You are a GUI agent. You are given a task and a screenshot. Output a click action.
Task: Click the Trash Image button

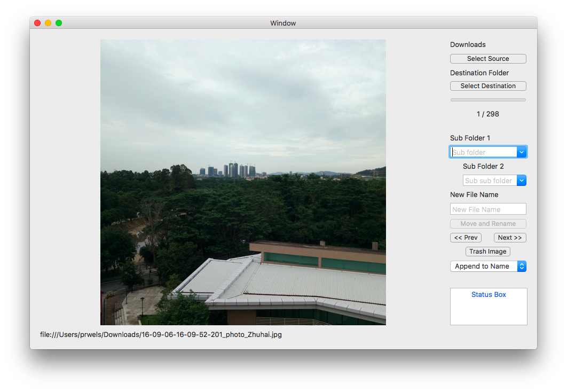click(x=488, y=252)
